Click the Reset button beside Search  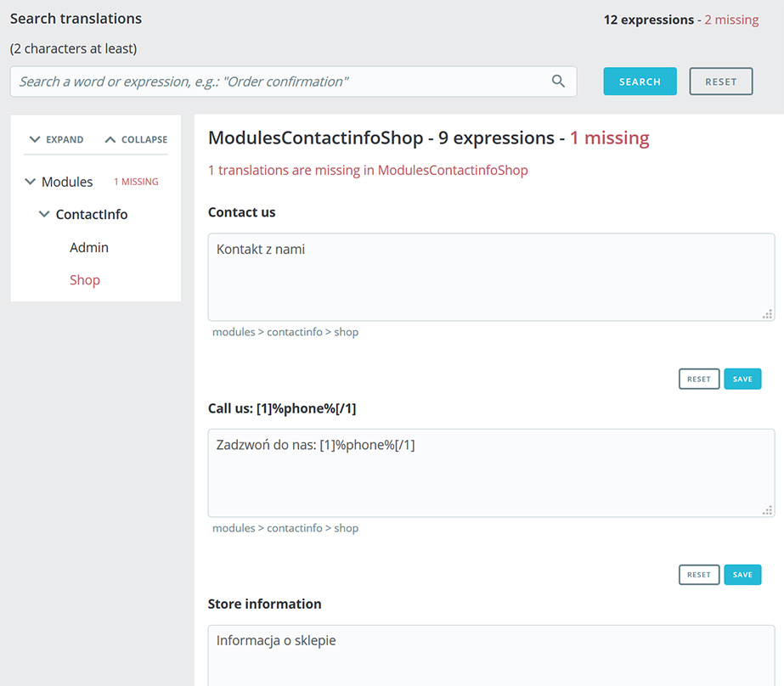coord(720,82)
